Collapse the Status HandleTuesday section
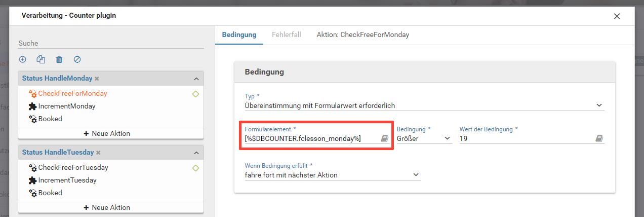The height and width of the screenshot is (217, 644). [196, 153]
